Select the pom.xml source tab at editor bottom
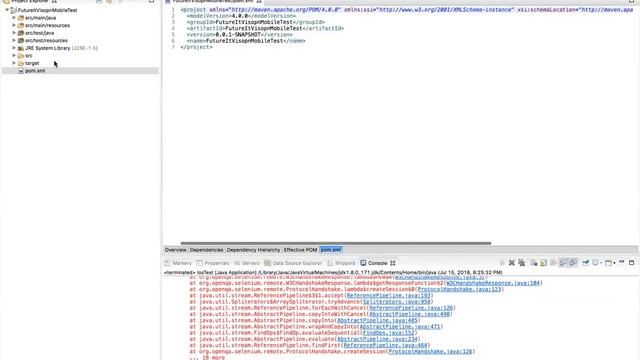 click(x=331, y=250)
